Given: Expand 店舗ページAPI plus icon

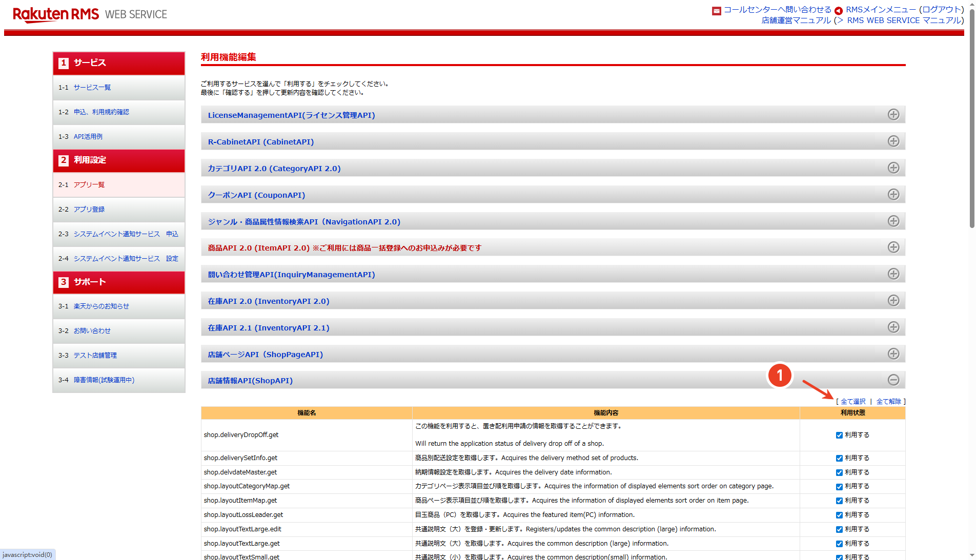Looking at the screenshot, I should [x=893, y=354].
